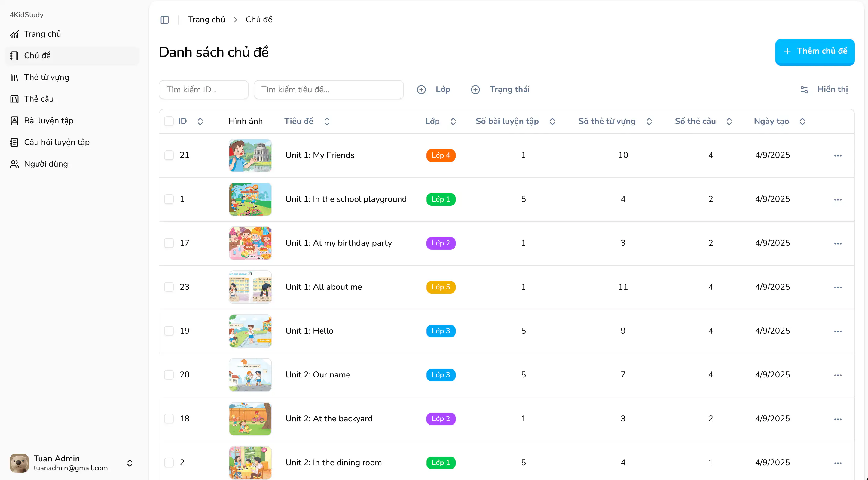Navigate to Trang chủ via the breadcrumb
Image resolution: width=868 pixels, height=480 pixels.
pyautogui.click(x=206, y=20)
